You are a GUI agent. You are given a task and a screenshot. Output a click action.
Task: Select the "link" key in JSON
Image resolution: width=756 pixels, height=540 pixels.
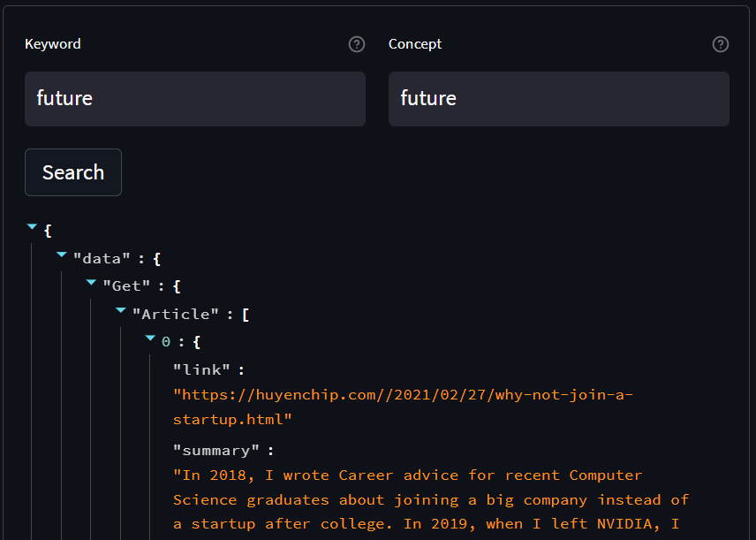click(201, 370)
